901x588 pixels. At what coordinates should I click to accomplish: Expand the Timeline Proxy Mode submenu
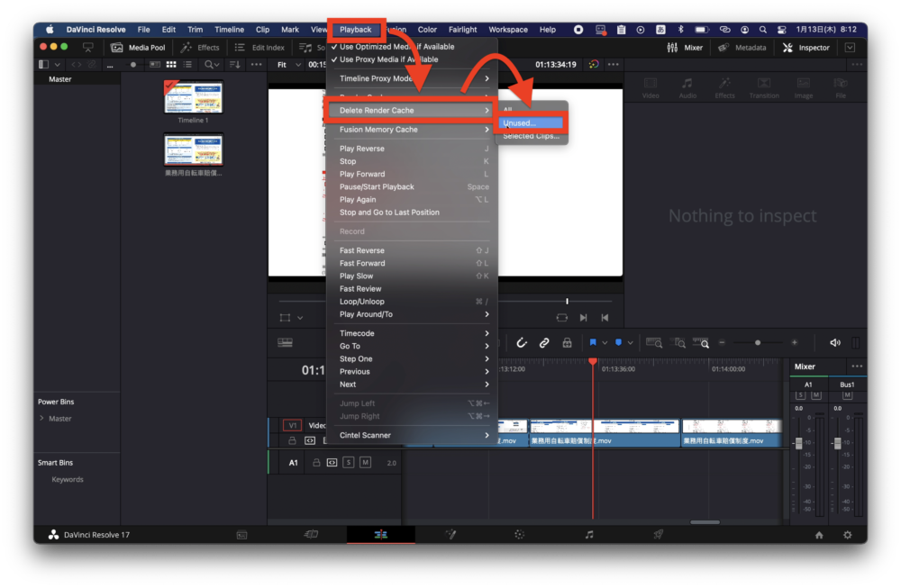[x=411, y=78]
